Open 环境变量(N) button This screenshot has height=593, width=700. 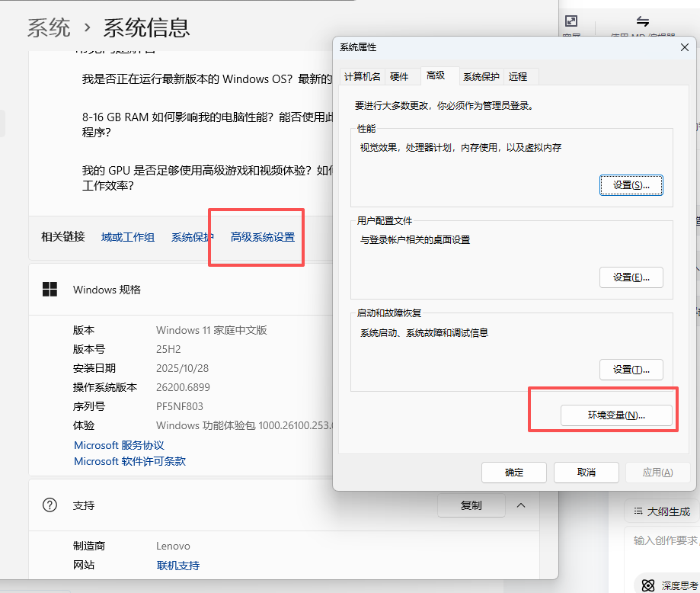[615, 415]
